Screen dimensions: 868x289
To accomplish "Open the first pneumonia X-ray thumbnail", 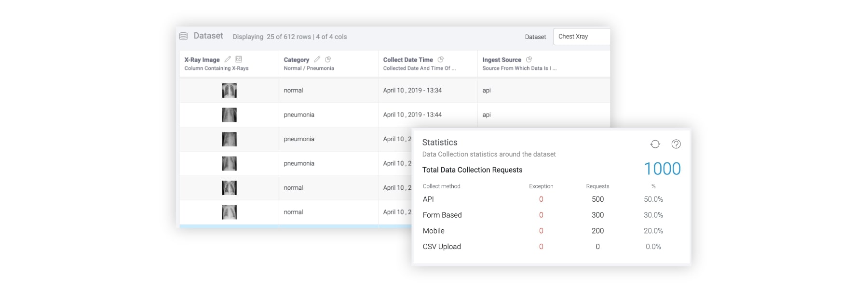I will 230,115.
